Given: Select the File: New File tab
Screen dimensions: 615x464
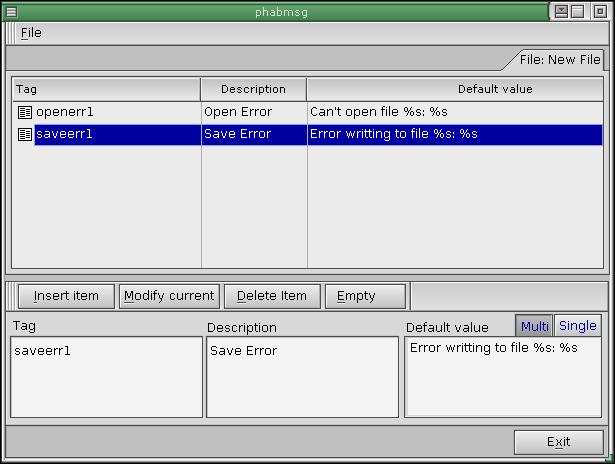Looking at the screenshot, I should [x=559, y=60].
